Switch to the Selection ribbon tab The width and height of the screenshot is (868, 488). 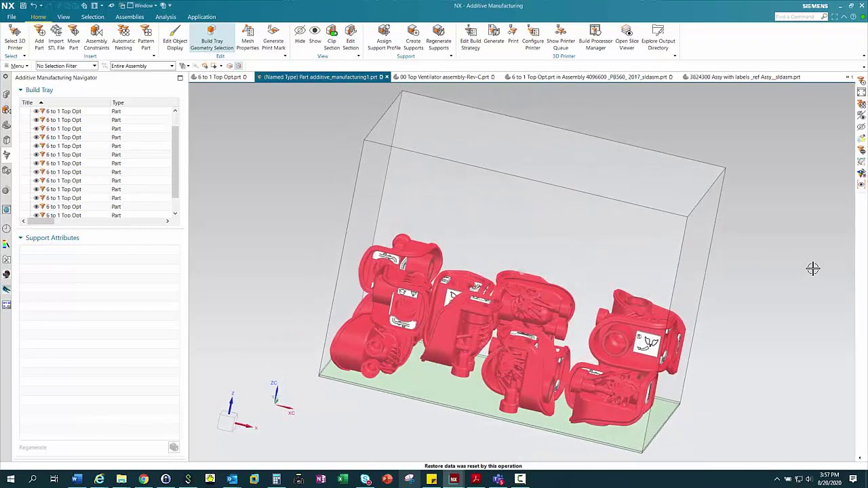92,17
